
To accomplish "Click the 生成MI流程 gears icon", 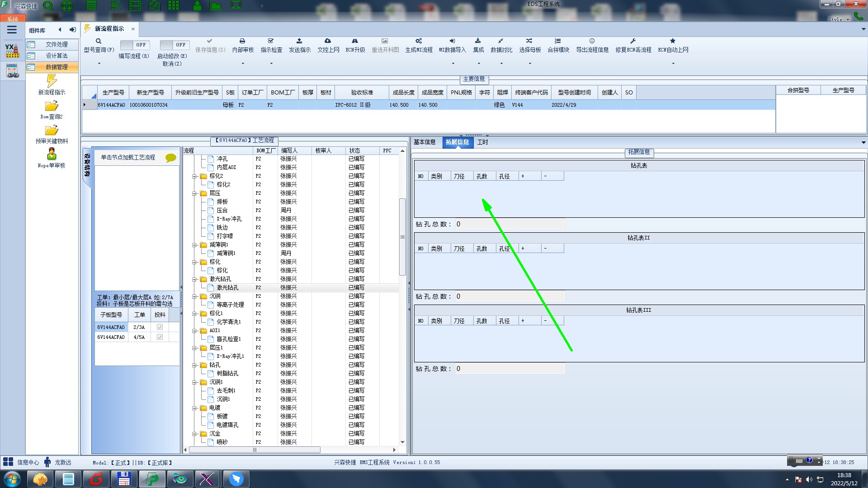I will point(419,41).
